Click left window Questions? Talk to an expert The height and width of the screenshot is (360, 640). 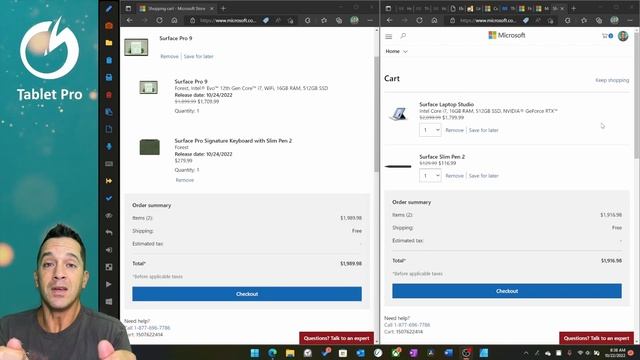(x=336, y=338)
